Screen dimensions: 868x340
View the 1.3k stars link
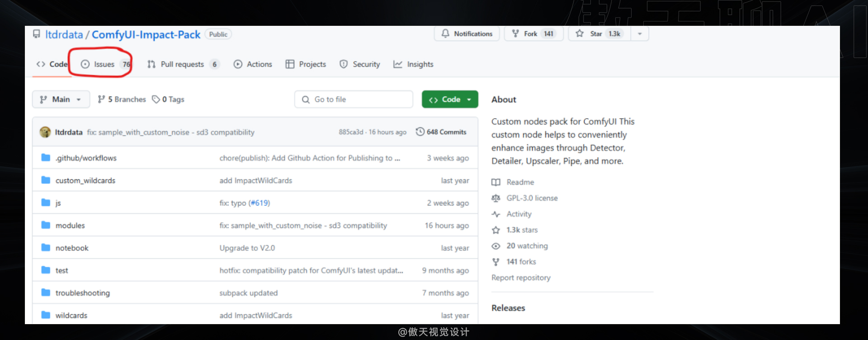pyautogui.click(x=522, y=230)
